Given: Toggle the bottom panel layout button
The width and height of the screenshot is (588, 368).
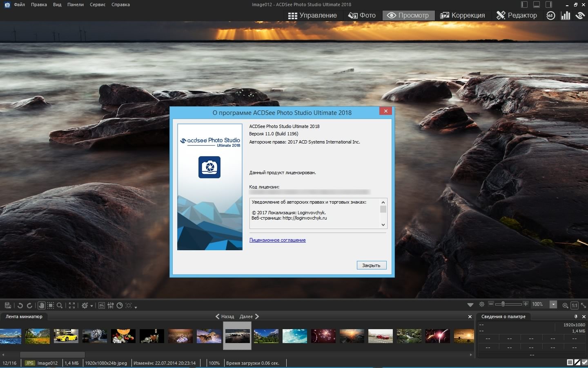Looking at the screenshot, I should click(537, 4).
